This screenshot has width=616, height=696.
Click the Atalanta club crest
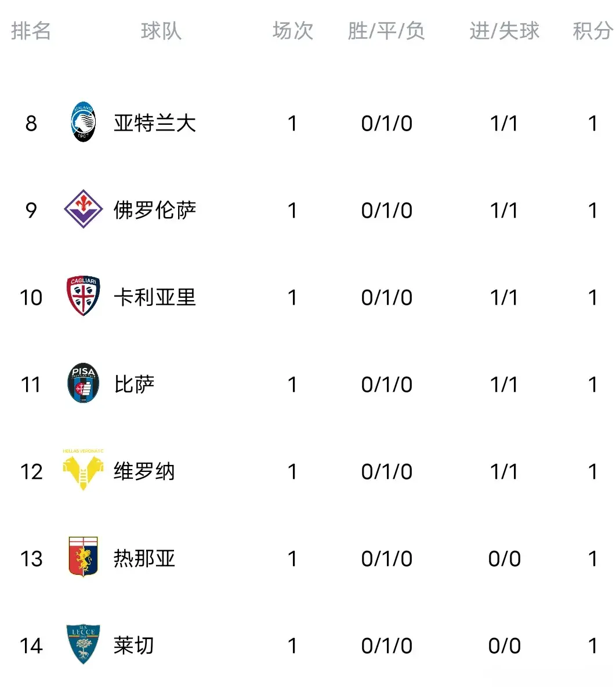pyautogui.click(x=84, y=122)
